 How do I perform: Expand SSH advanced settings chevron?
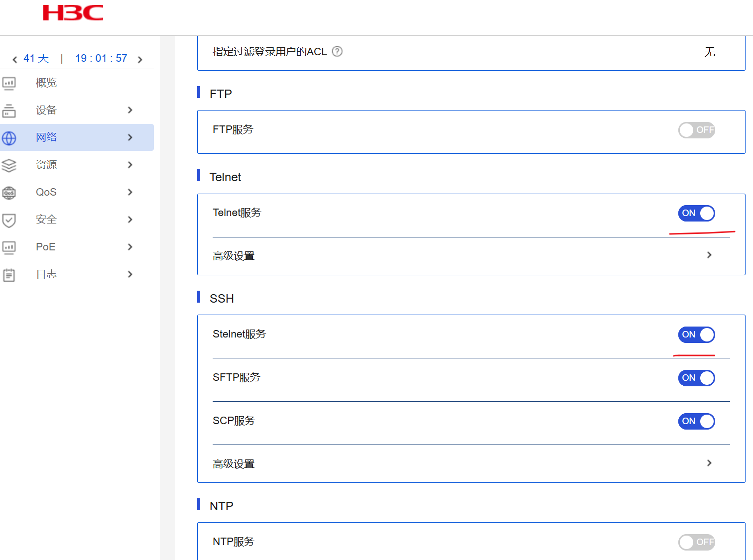[709, 463]
